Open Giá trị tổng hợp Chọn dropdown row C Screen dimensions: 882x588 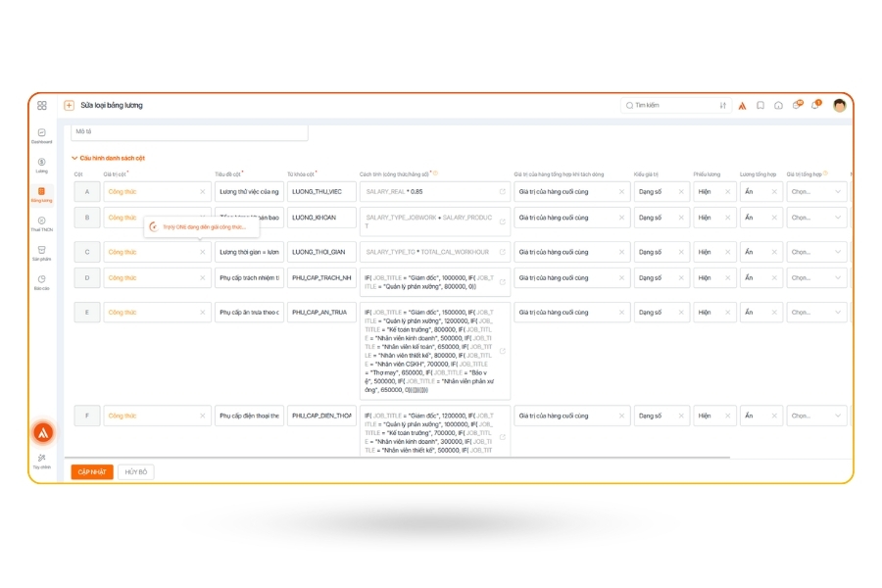pos(816,252)
